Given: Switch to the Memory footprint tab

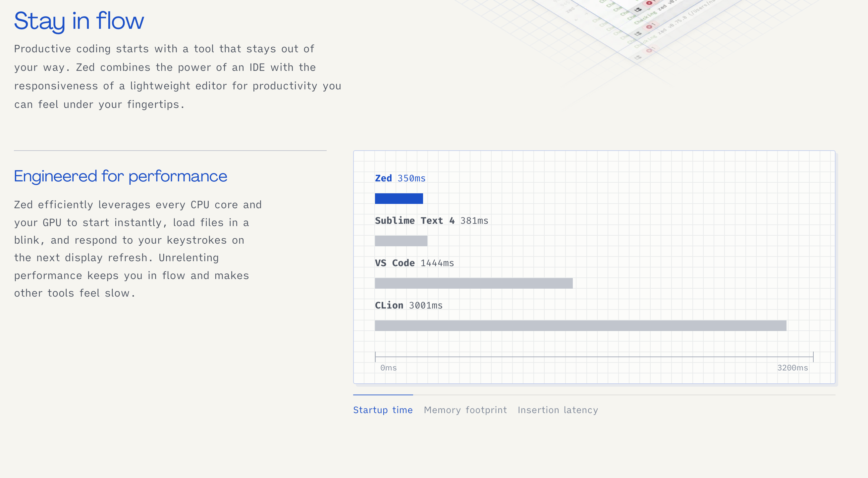Looking at the screenshot, I should pyautogui.click(x=465, y=410).
